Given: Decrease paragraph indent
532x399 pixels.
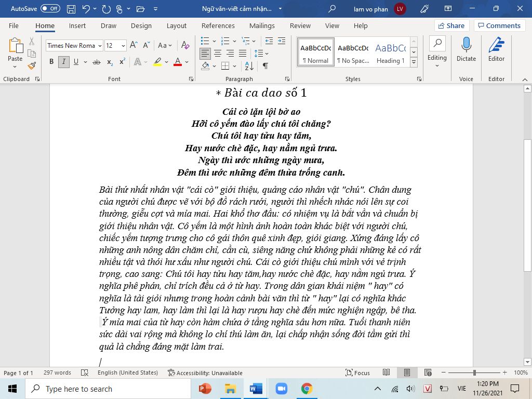Looking at the screenshot, I should click(269, 41).
